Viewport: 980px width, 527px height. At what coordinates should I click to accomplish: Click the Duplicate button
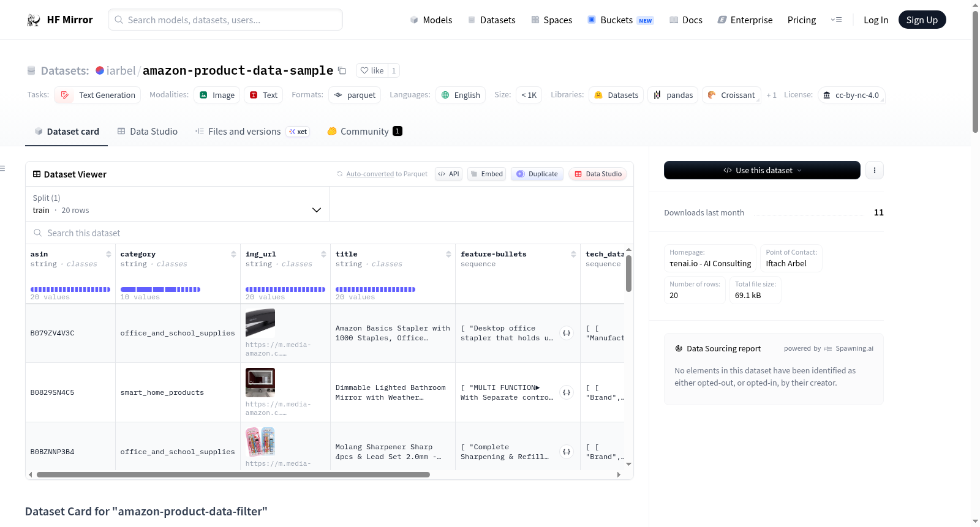coord(537,174)
